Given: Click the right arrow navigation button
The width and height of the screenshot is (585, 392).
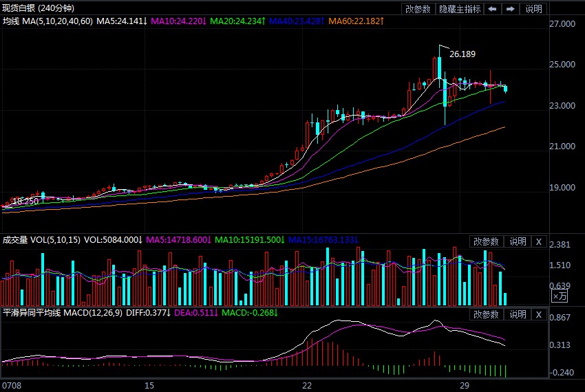Looking at the screenshot, I should [x=510, y=9].
